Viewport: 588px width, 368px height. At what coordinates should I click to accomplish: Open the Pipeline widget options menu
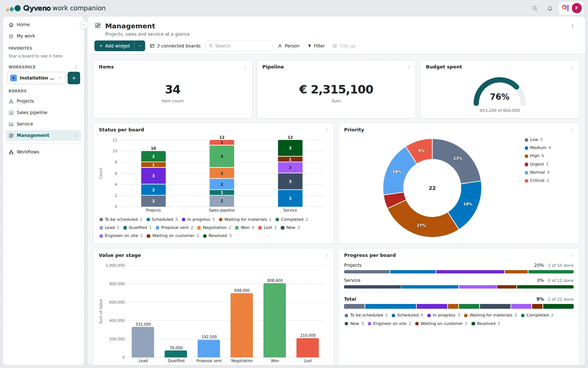pyautogui.click(x=409, y=67)
